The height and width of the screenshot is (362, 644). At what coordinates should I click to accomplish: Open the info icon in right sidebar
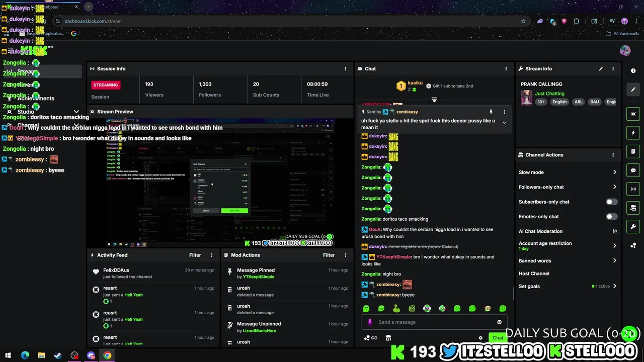(633, 71)
